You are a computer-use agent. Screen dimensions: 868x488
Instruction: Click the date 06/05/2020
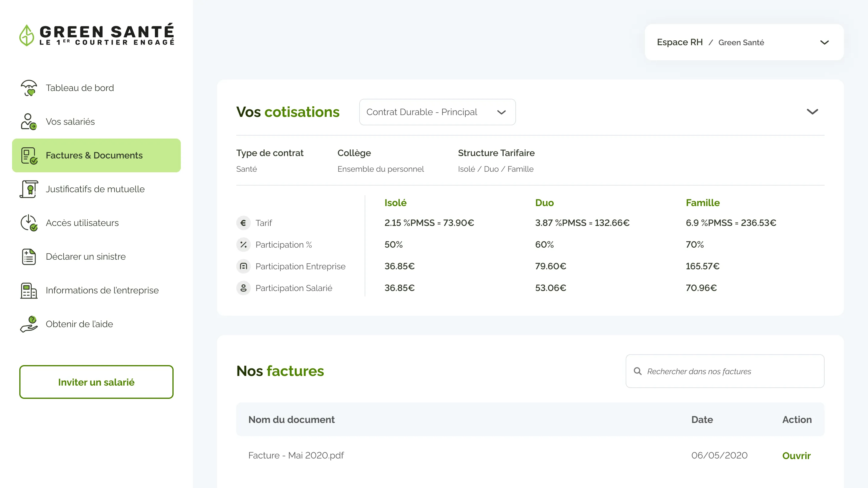tap(719, 455)
